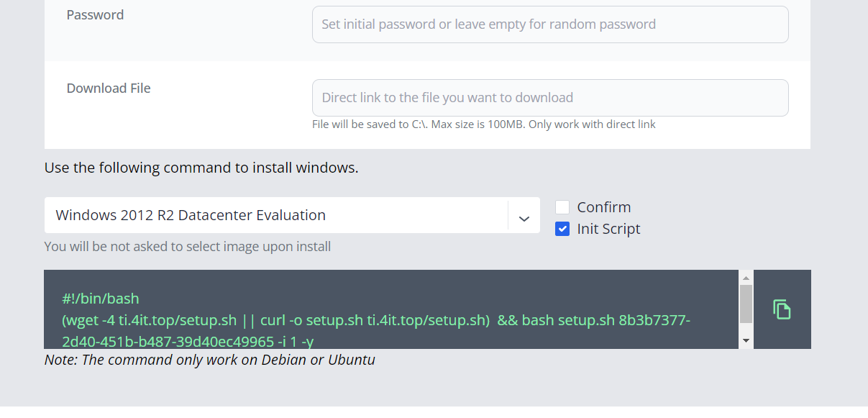Click the scrollbar thumb in the command box
Screen dimensions: 868x418
(x=746, y=303)
